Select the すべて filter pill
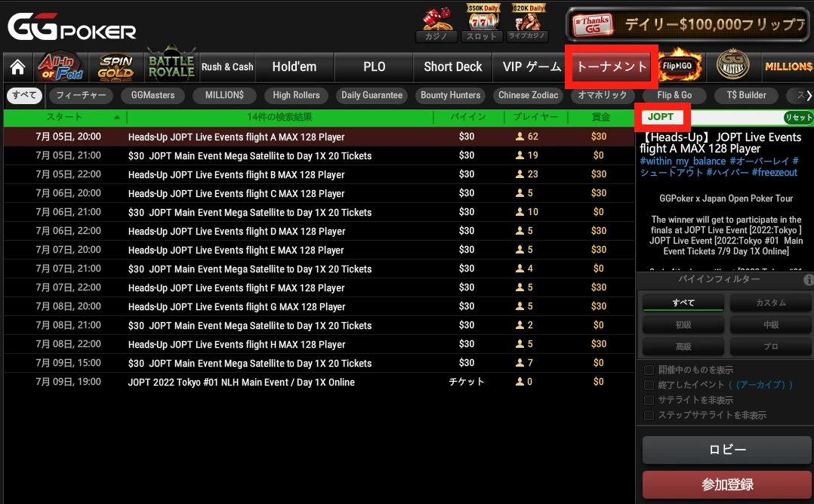 point(24,95)
